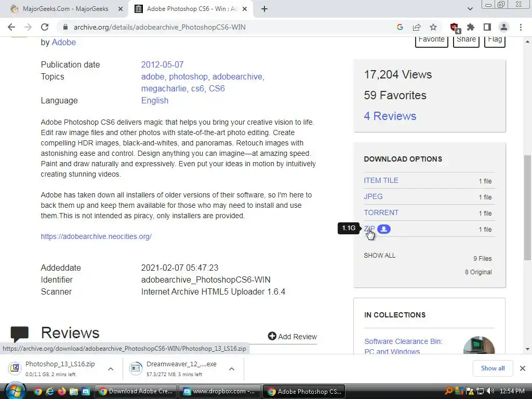Open the Adobe author link

click(63, 43)
